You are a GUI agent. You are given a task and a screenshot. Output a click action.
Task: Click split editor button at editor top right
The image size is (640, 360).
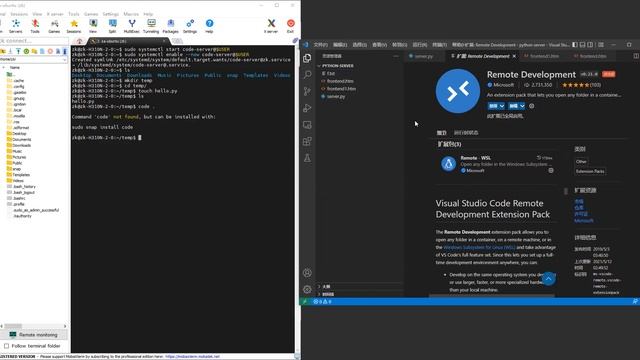pos(636,56)
